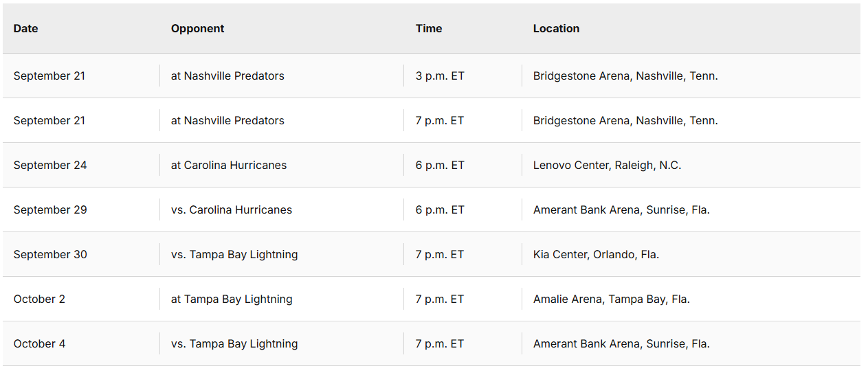
Task: Click the September 29 date cell
Action: (x=50, y=210)
